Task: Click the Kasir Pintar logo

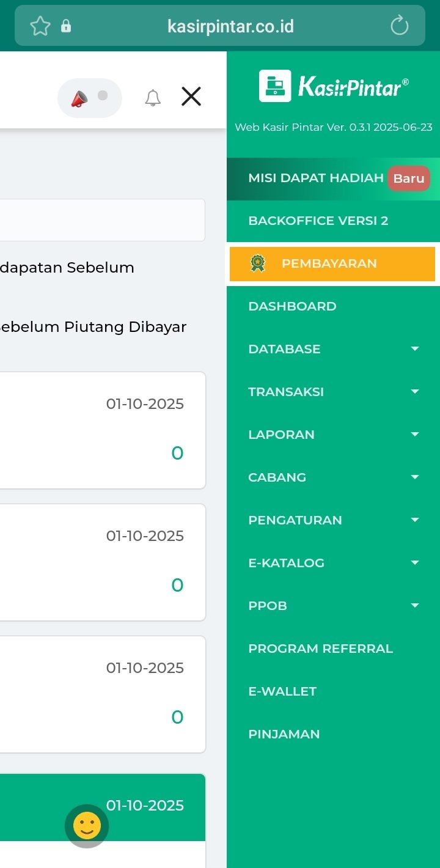Action: (x=334, y=86)
